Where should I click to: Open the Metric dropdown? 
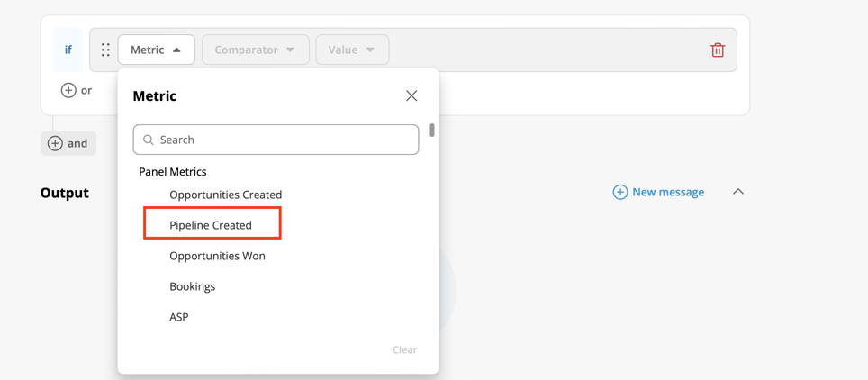click(x=156, y=50)
